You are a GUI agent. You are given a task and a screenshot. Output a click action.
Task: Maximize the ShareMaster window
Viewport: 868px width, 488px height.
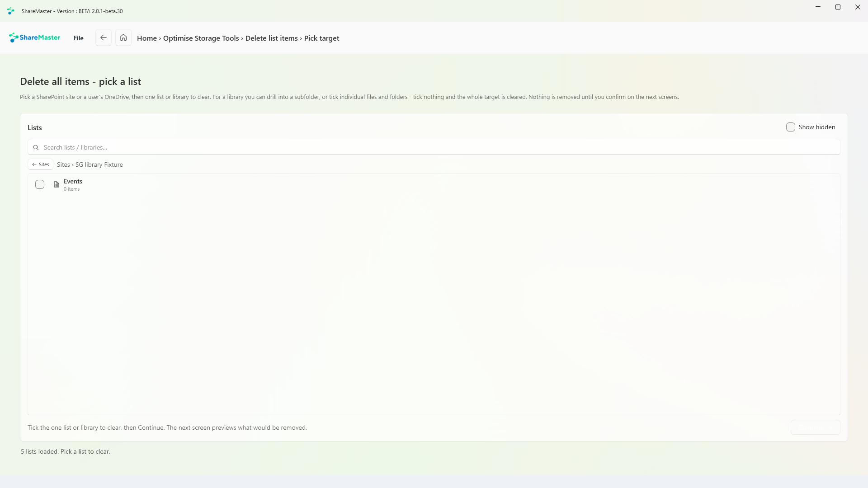click(x=838, y=7)
